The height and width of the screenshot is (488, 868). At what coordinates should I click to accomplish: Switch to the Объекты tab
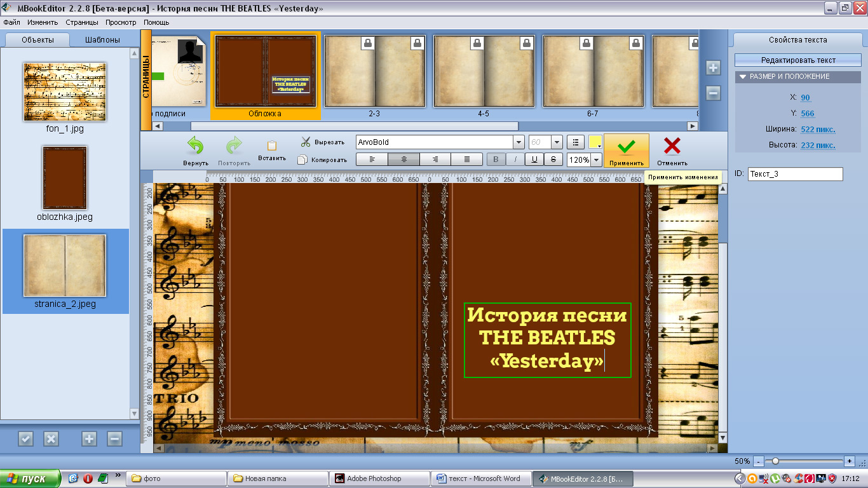tap(37, 39)
